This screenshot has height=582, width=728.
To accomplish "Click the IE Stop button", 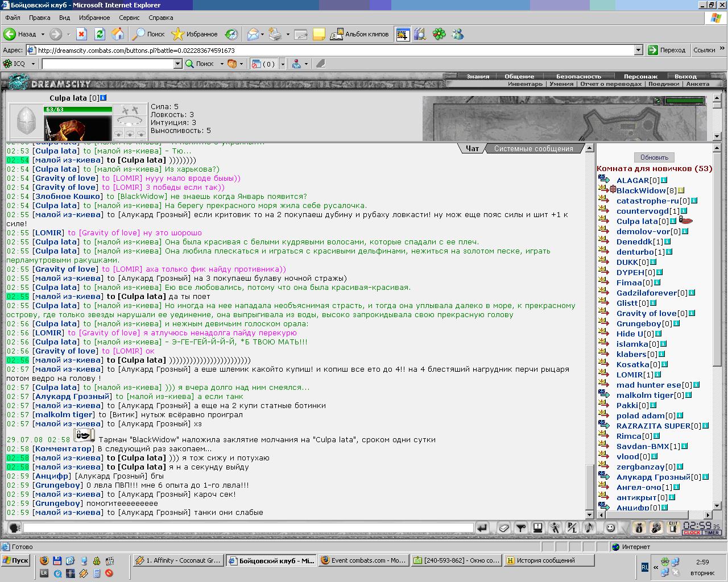I will click(81, 34).
